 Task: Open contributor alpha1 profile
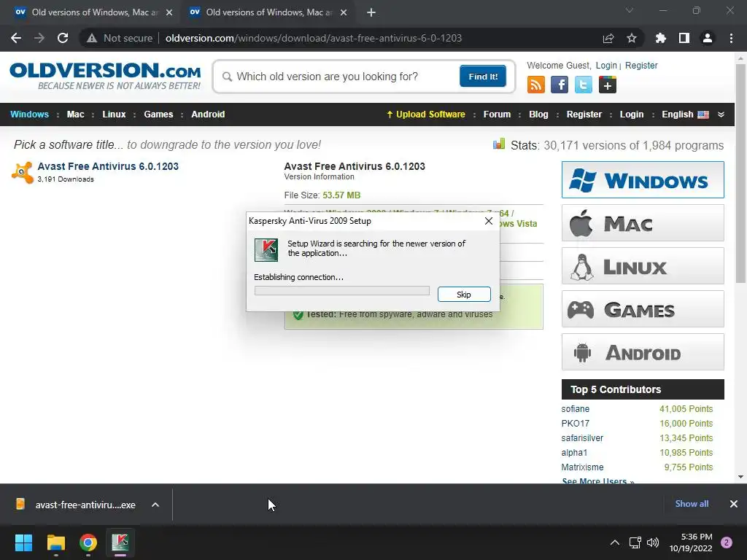[x=574, y=452]
